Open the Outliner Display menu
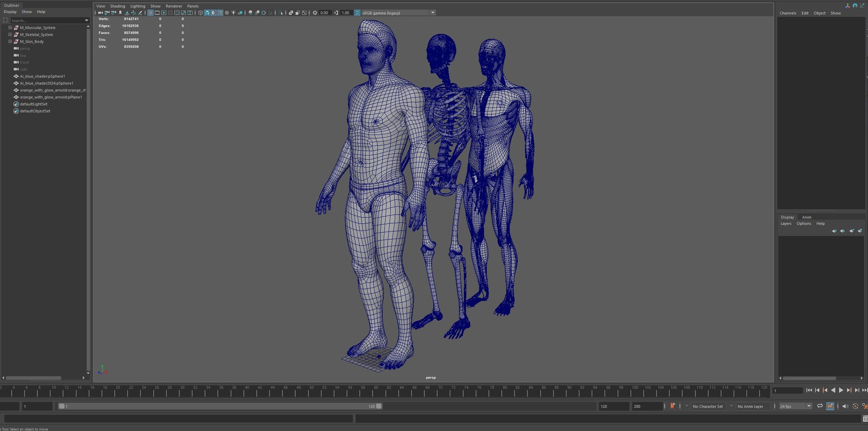 coord(10,12)
